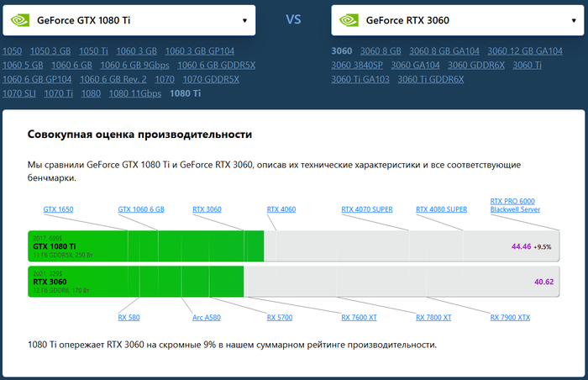
Task: Select the RX 5700 chart label
Action: pyautogui.click(x=280, y=318)
